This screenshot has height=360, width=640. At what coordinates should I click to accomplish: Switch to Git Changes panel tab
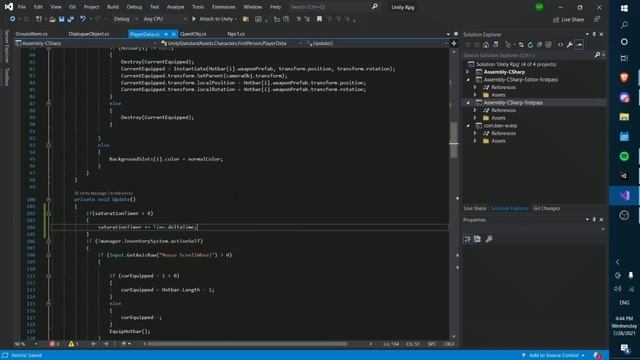point(547,209)
